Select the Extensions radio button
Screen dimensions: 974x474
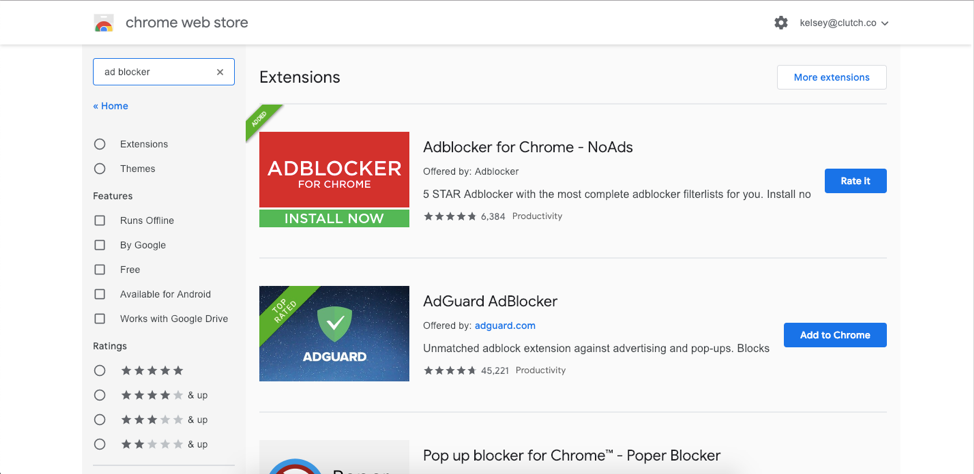tap(99, 144)
